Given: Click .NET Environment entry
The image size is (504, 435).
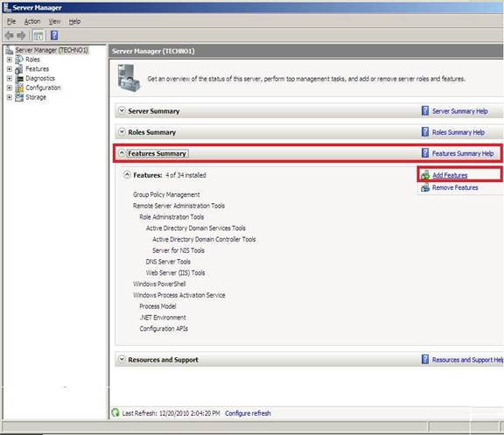Looking at the screenshot, I should pos(163,318).
